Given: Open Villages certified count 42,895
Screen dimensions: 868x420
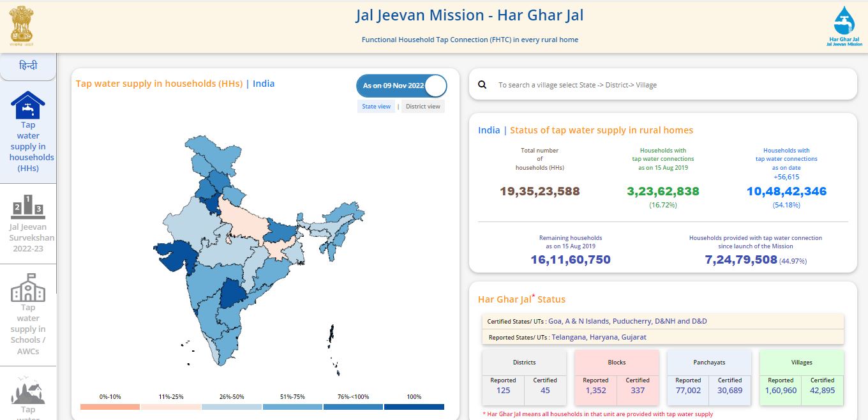Looking at the screenshot, I should [x=823, y=390].
